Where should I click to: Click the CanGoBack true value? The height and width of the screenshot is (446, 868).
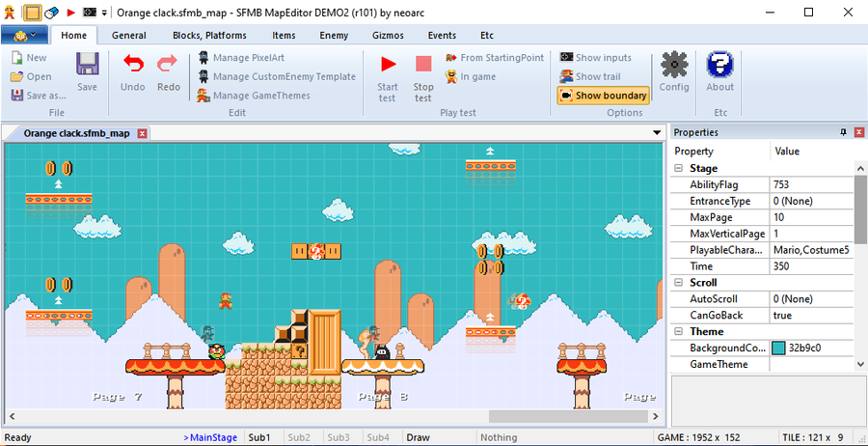coord(811,316)
